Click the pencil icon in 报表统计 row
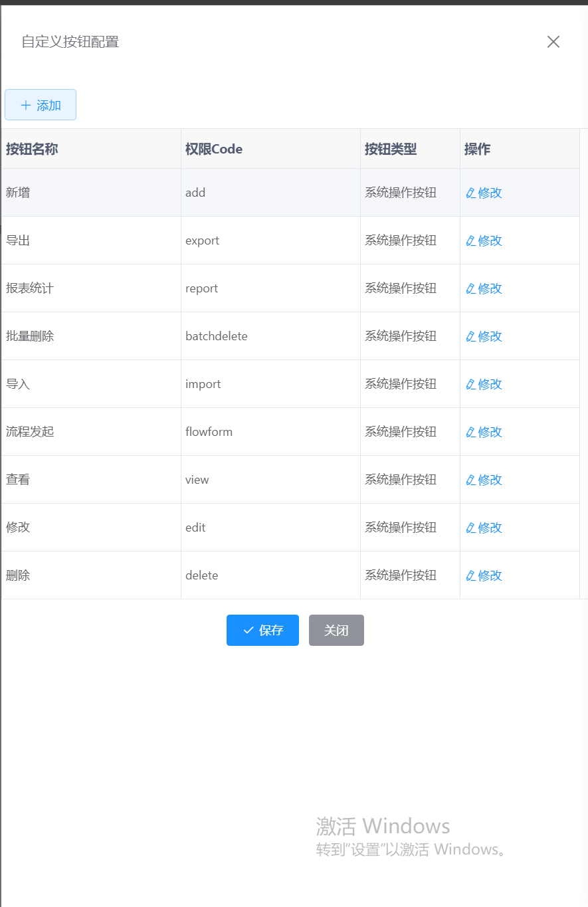This screenshot has height=907, width=588. point(470,288)
